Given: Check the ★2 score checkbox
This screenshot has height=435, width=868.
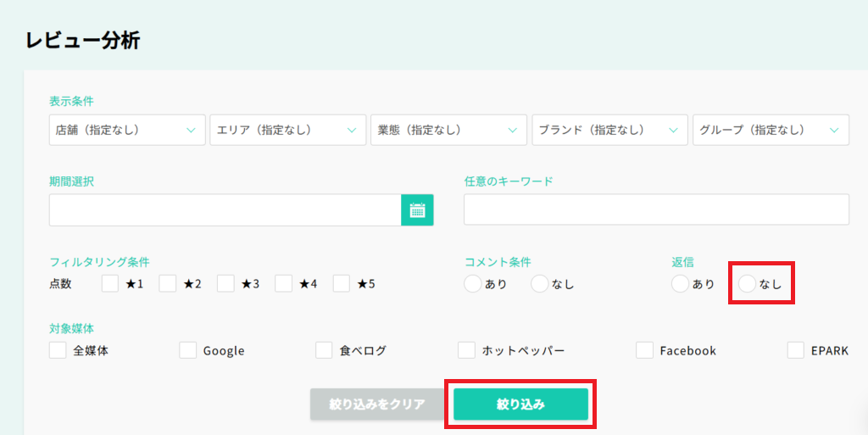Looking at the screenshot, I should 168,284.
